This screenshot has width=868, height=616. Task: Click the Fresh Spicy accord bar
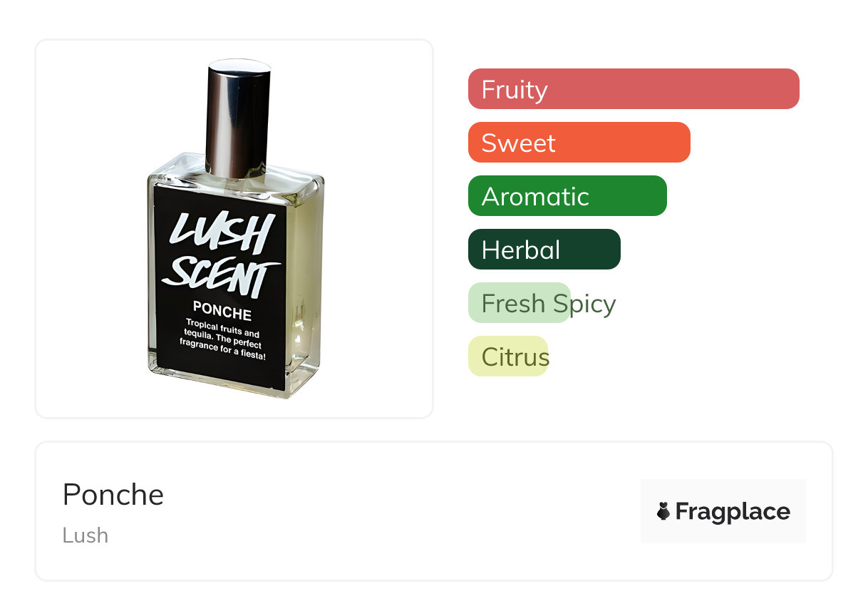point(520,303)
